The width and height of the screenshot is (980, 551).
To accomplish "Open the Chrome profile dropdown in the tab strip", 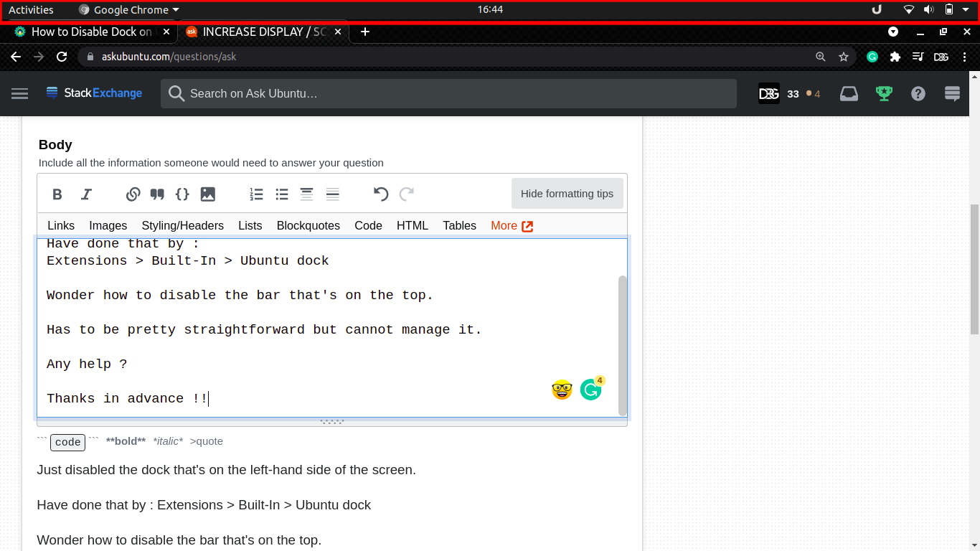I will coord(893,32).
